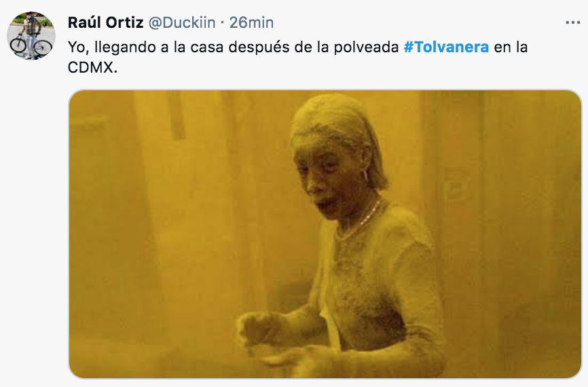This screenshot has width=588, height=387.
Task: Click the tweet text starting with 'Yo, llegando'
Action: [x=298, y=57]
